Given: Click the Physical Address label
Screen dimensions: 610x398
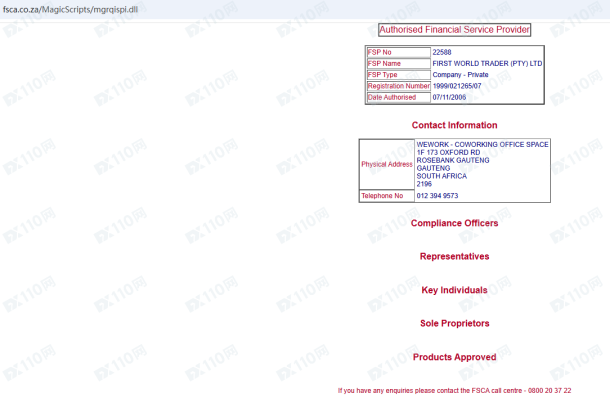Looking at the screenshot, I should click(x=387, y=164).
